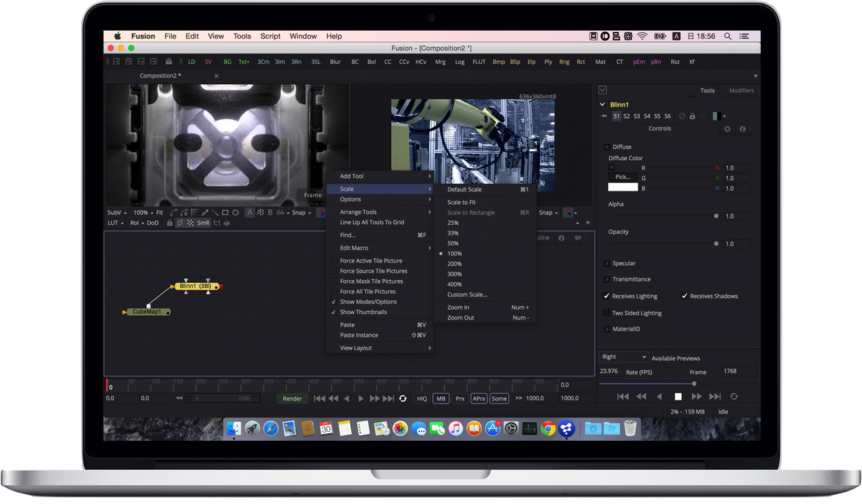Toggle the MB motion blur button
The image size is (862, 504).
click(441, 398)
